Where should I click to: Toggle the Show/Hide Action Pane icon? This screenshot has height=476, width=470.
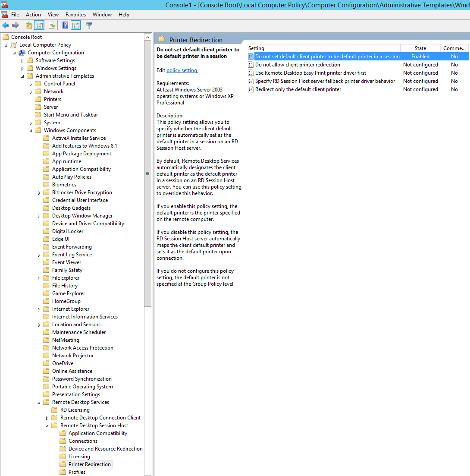(76, 25)
